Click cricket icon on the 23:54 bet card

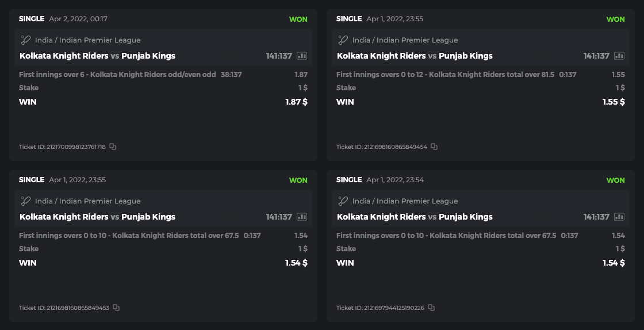pyautogui.click(x=343, y=201)
